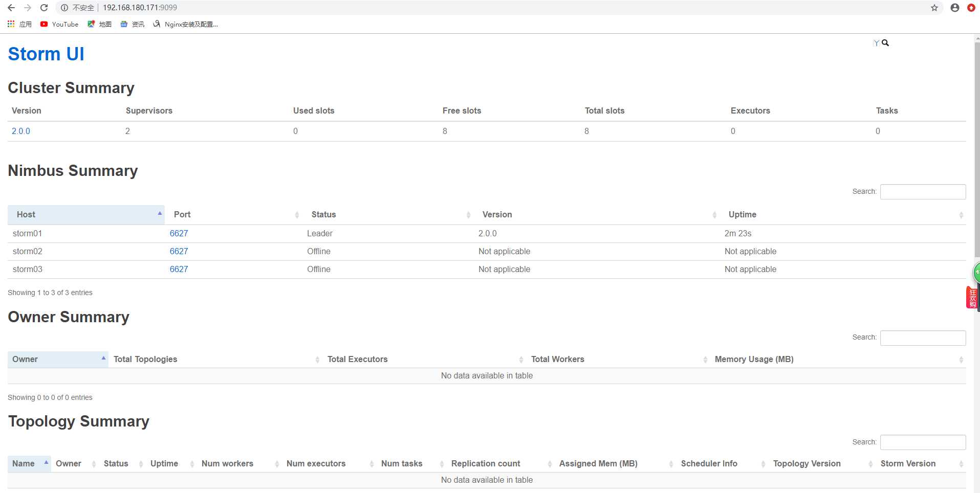Sort Topology table by Scheduler Info
This screenshot has width=980, height=493.
[x=723, y=464]
